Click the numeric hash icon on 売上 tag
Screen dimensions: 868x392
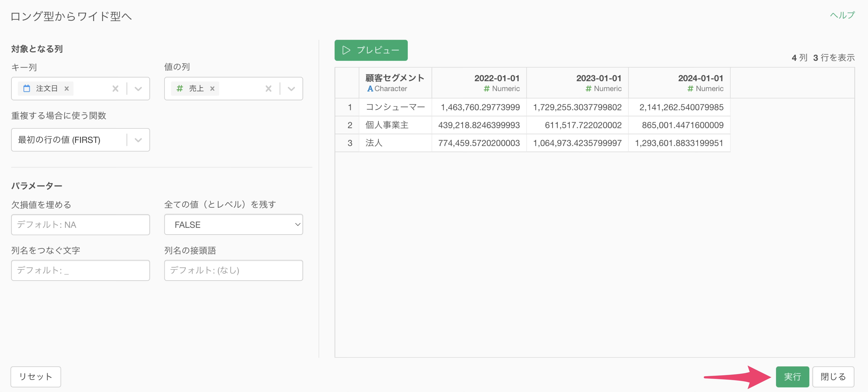point(180,89)
